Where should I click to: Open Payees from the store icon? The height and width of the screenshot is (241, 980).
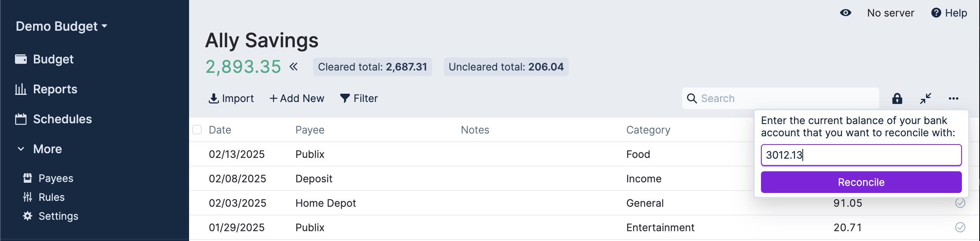click(x=28, y=178)
